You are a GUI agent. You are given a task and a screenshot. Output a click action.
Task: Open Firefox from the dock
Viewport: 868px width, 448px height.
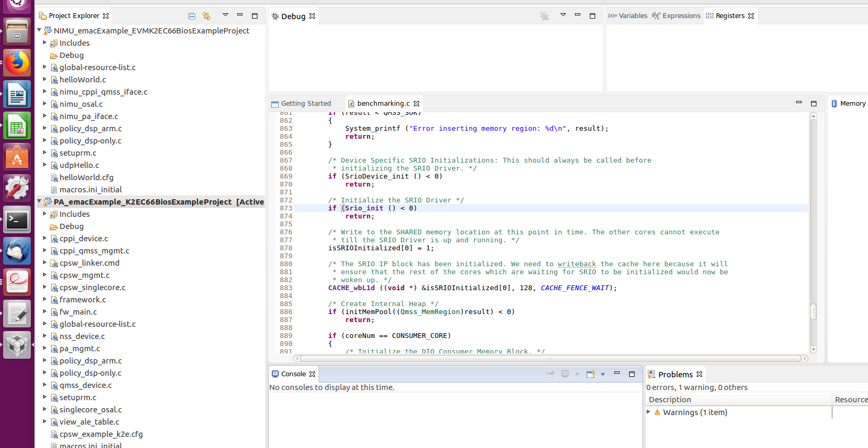17,63
